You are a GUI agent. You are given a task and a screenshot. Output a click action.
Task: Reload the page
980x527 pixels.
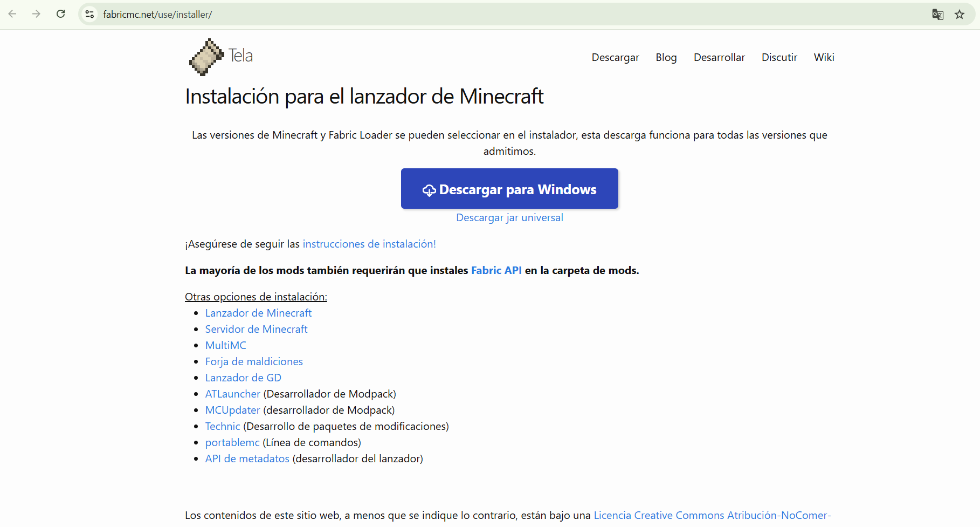[60, 13]
